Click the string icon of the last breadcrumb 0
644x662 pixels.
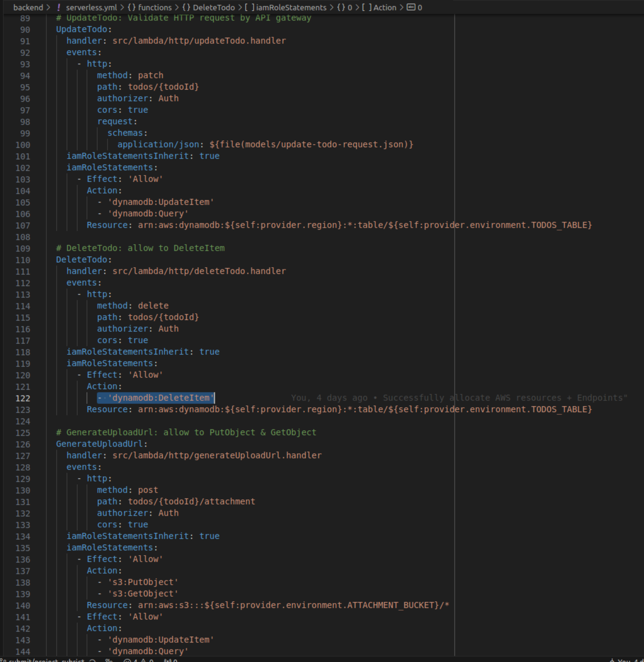pos(411,7)
